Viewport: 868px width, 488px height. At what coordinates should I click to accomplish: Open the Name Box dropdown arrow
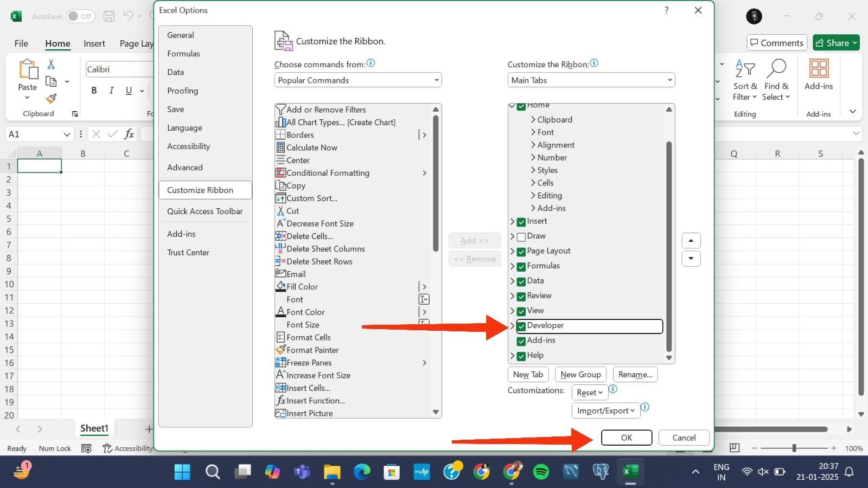click(x=67, y=134)
